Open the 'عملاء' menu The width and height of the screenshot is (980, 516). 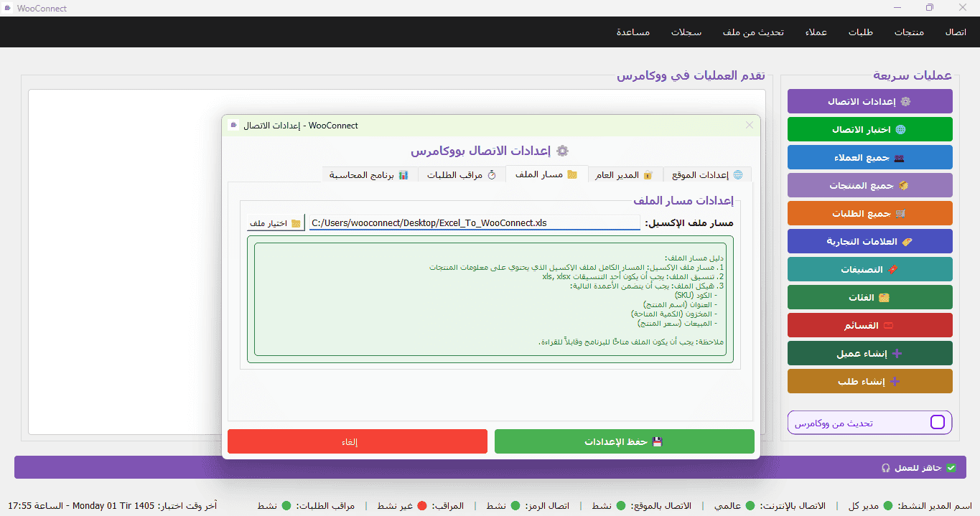point(816,32)
